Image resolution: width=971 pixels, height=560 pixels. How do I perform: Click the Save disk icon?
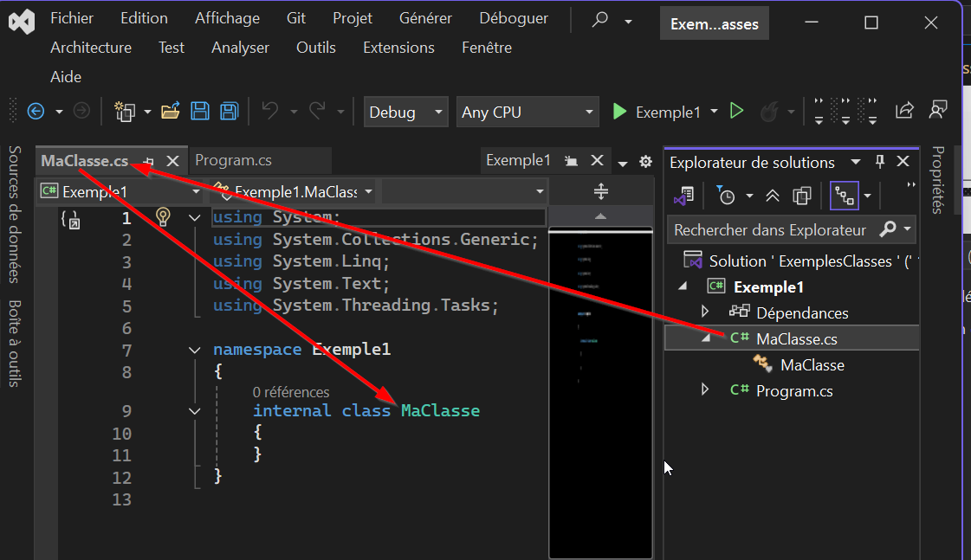click(200, 111)
